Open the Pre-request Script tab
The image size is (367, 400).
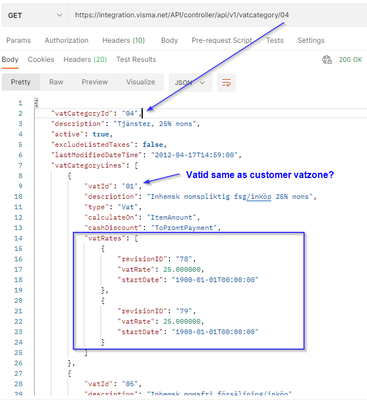point(222,40)
